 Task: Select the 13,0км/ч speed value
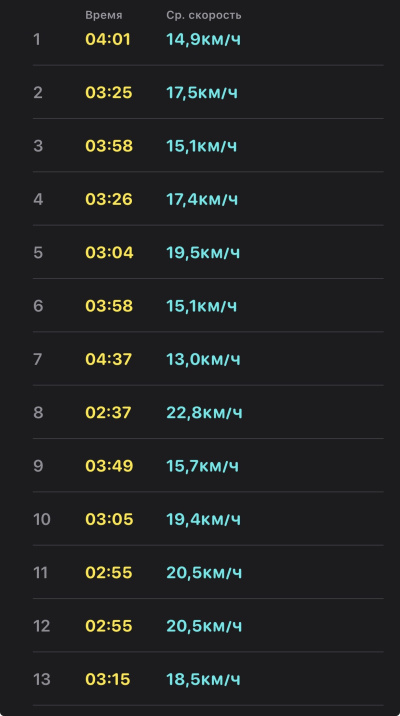(203, 360)
